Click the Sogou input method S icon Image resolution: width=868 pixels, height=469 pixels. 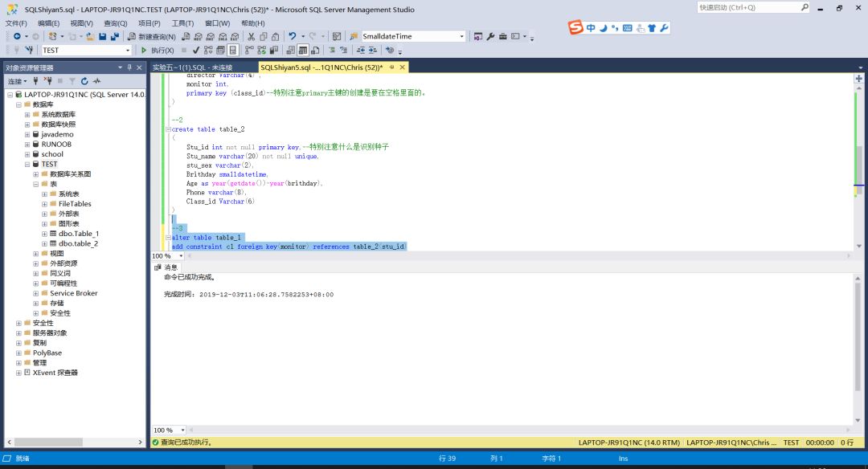[x=575, y=28]
